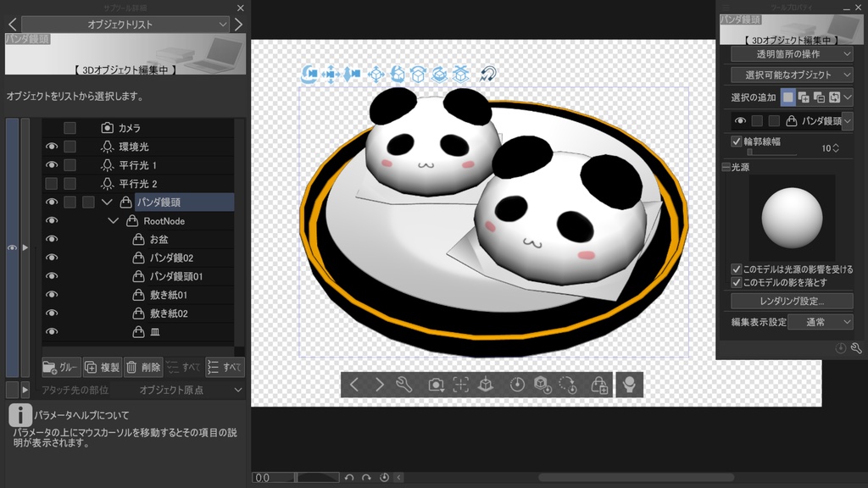Open the 透明箇所の操作 dropdown
This screenshot has width=868, height=488.
792,54
